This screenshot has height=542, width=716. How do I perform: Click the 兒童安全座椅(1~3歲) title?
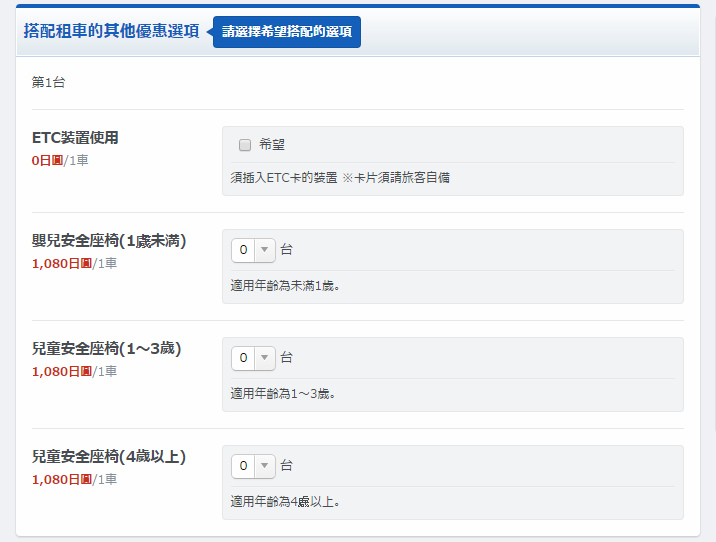pyautogui.click(x=106, y=349)
